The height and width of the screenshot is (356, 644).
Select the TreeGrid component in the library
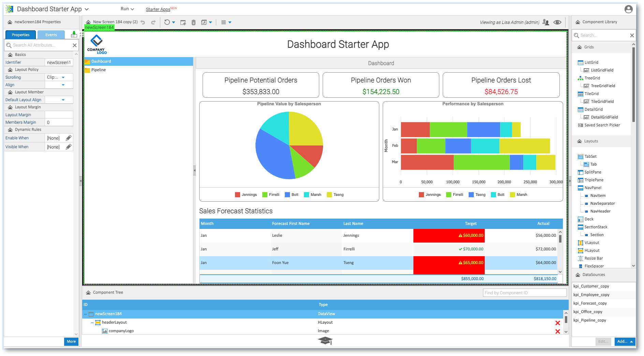(x=591, y=78)
